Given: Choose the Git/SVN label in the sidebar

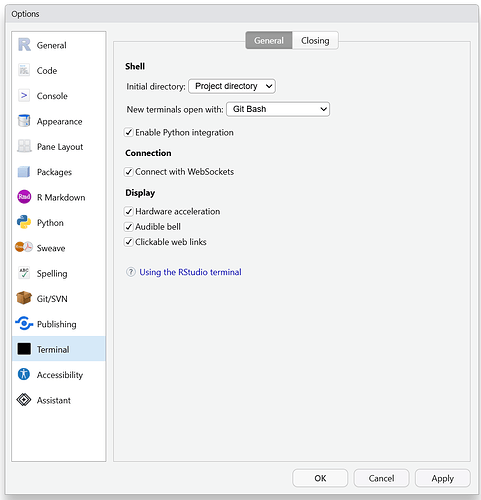Looking at the screenshot, I should point(52,299).
